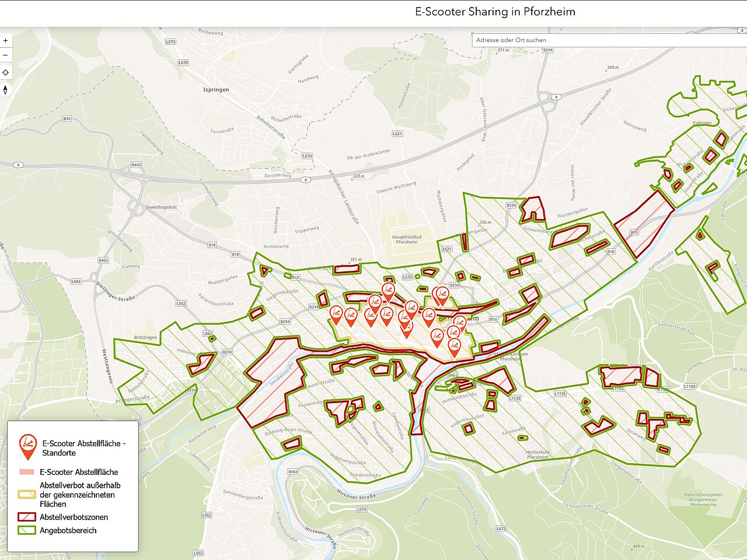The height and width of the screenshot is (560, 747).
Task: Click the 'Ispringen' town label
Action: pos(216,90)
